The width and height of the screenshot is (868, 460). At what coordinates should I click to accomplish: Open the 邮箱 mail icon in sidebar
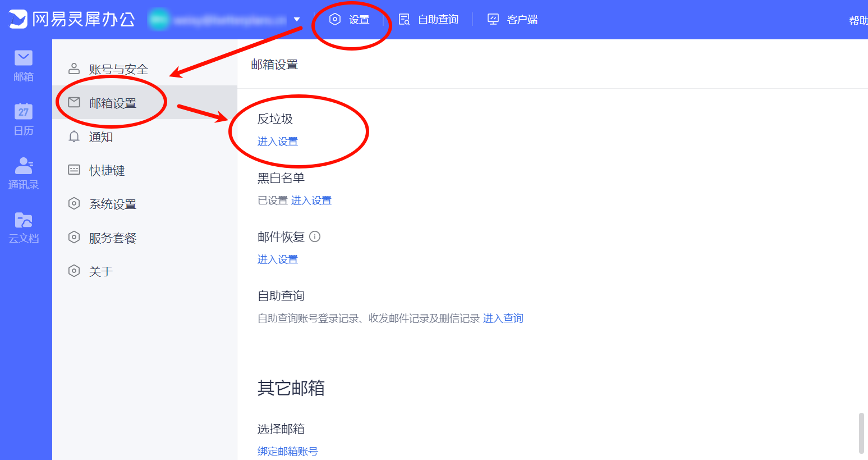pos(24,58)
